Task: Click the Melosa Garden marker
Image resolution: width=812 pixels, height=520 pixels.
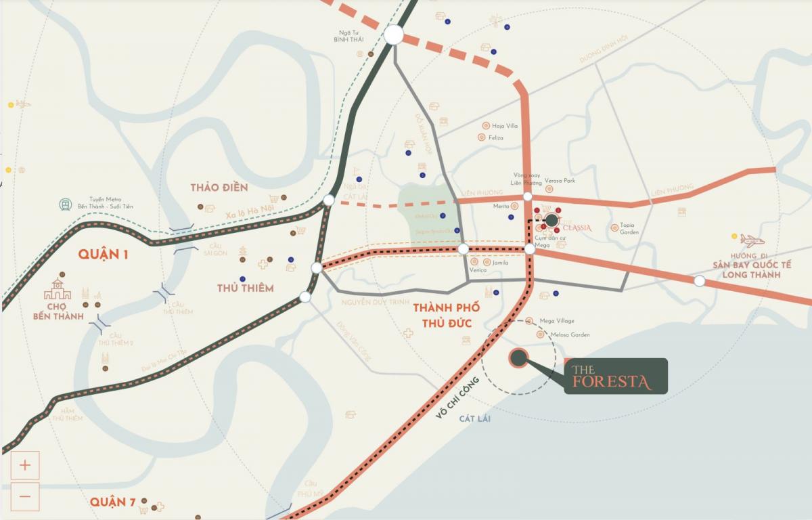Action: (x=539, y=334)
